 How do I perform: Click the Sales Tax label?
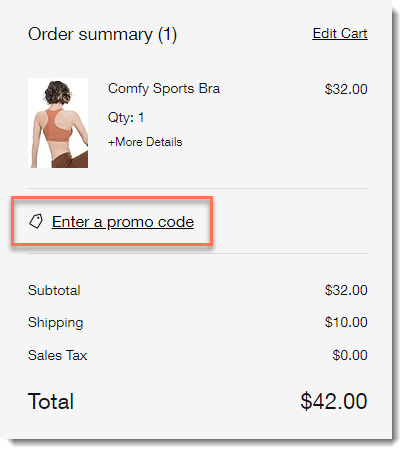point(57,355)
